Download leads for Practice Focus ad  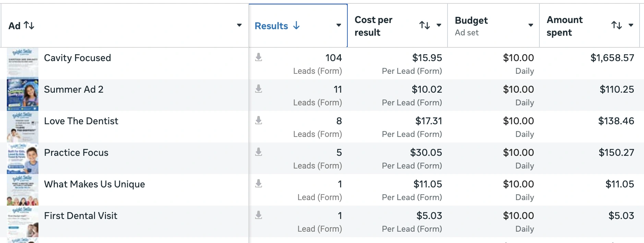pos(259,152)
